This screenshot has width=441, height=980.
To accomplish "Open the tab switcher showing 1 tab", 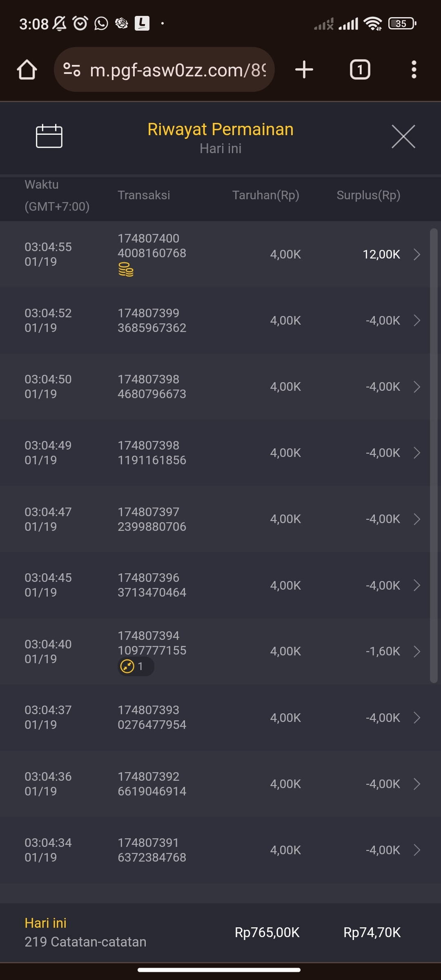I will (360, 70).
